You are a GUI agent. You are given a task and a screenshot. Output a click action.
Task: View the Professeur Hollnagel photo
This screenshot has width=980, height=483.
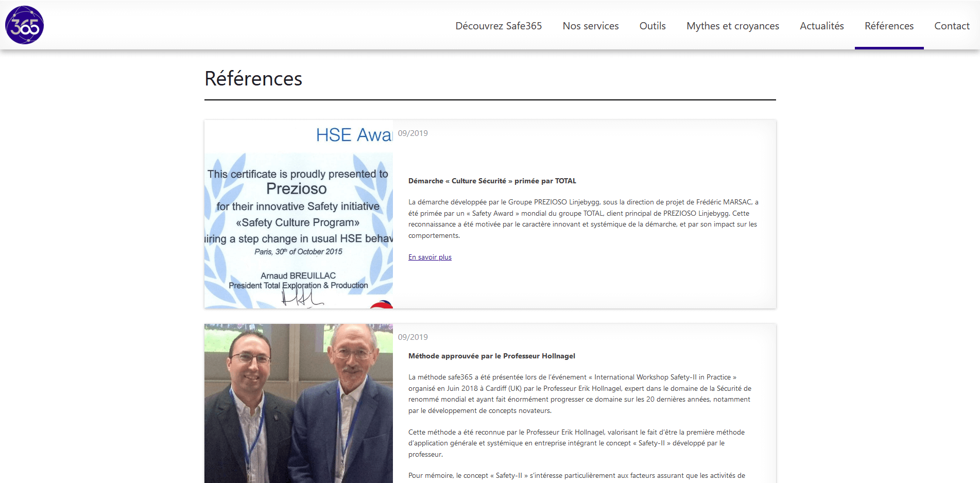299,403
